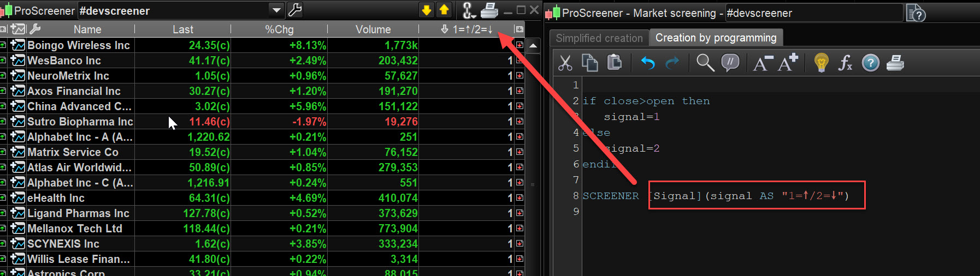The image size is (980, 276).
Task: Switch to Creation by programming tab
Action: (716, 38)
